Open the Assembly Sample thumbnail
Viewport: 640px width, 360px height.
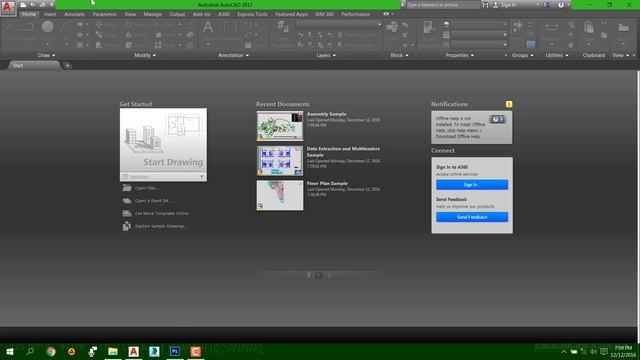(x=280, y=126)
